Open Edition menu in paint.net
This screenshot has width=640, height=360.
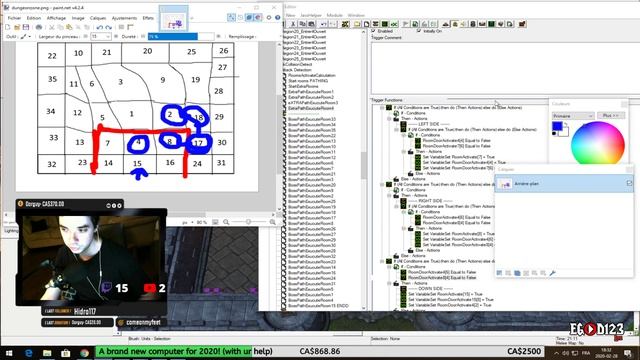pyautogui.click(x=34, y=18)
